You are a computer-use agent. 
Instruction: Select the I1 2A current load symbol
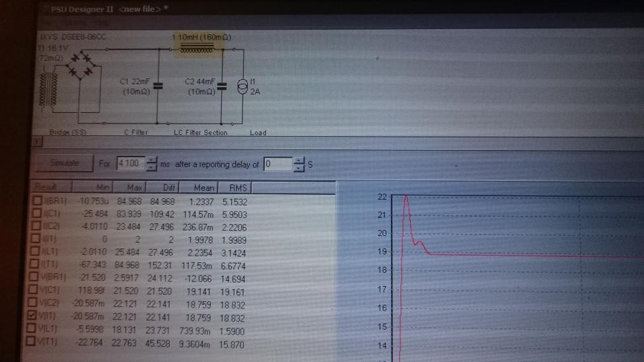pyautogui.click(x=242, y=87)
